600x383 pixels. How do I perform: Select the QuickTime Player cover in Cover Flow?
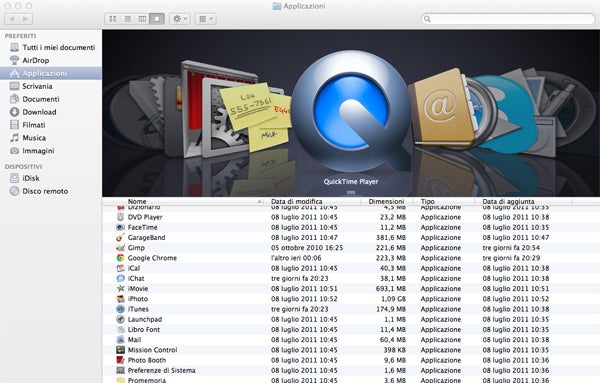351,111
